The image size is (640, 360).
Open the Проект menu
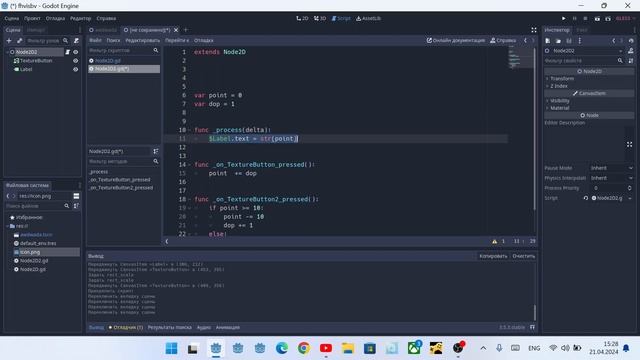click(32, 18)
